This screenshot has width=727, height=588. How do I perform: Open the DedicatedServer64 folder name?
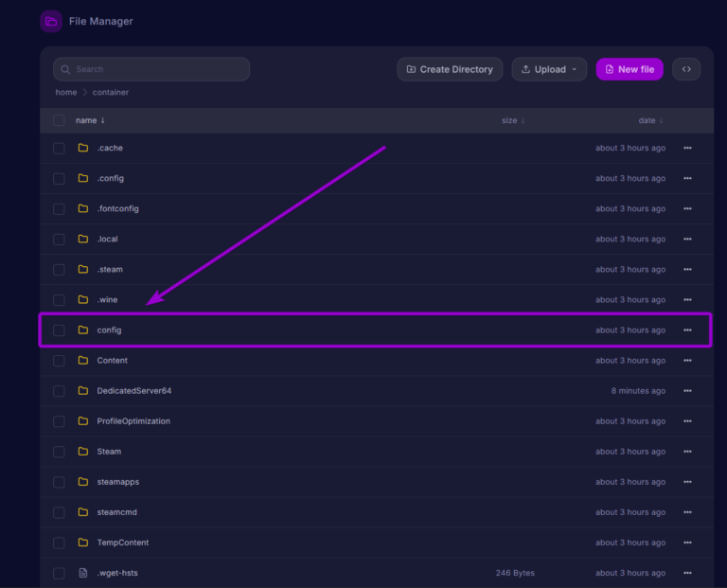[x=134, y=391]
